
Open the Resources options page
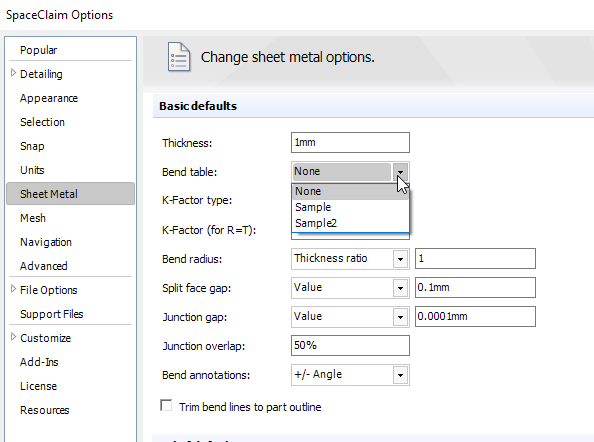pyautogui.click(x=45, y=410)
